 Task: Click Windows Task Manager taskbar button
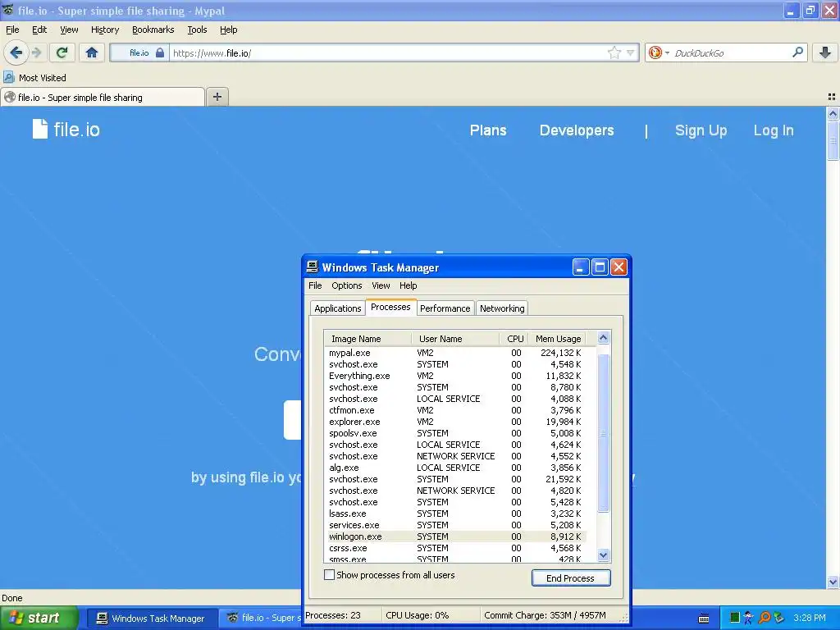[x=151, y=619]
